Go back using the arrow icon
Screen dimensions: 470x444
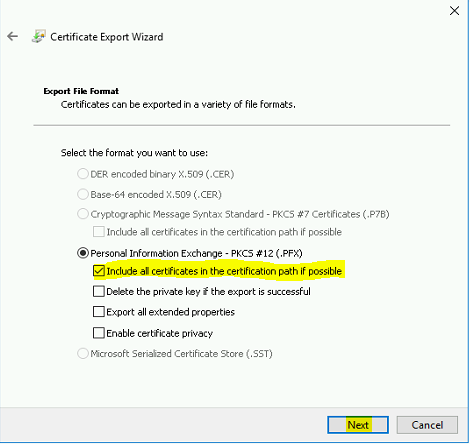(x=12, y=36)
